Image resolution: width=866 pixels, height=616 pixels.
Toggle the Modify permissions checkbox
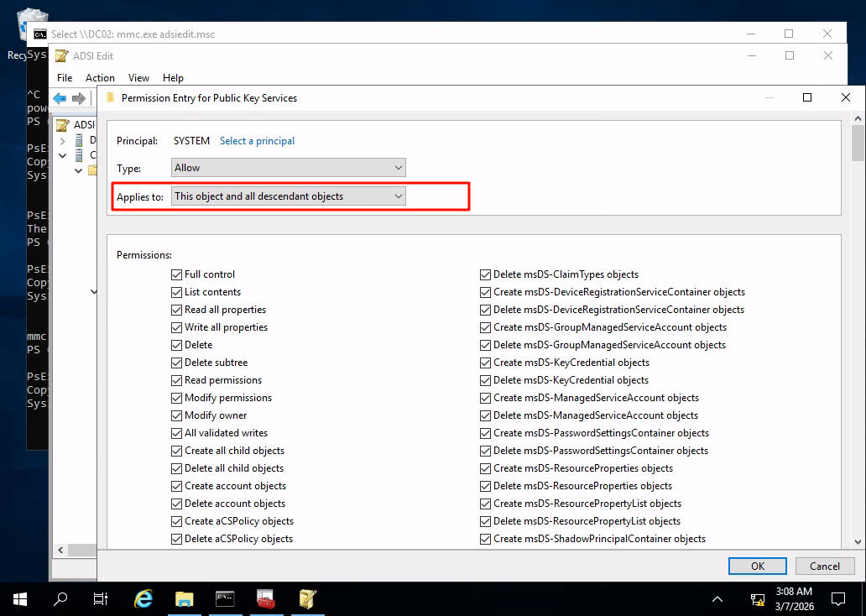[x=177, y=398]
